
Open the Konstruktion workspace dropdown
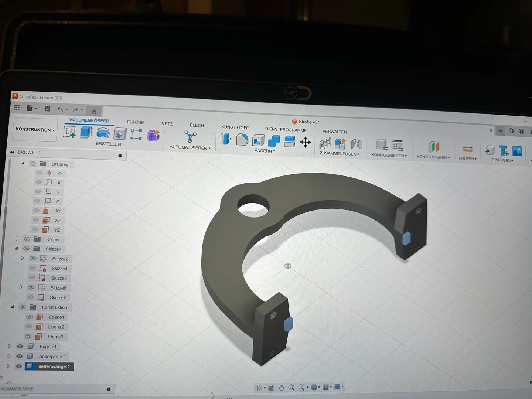coord(35,130)
